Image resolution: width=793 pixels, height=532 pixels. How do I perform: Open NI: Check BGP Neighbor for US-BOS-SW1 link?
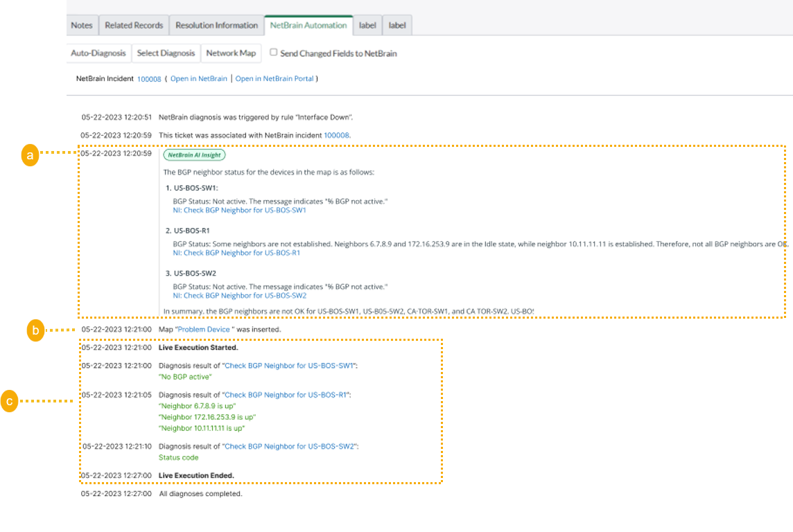(239, 210)
